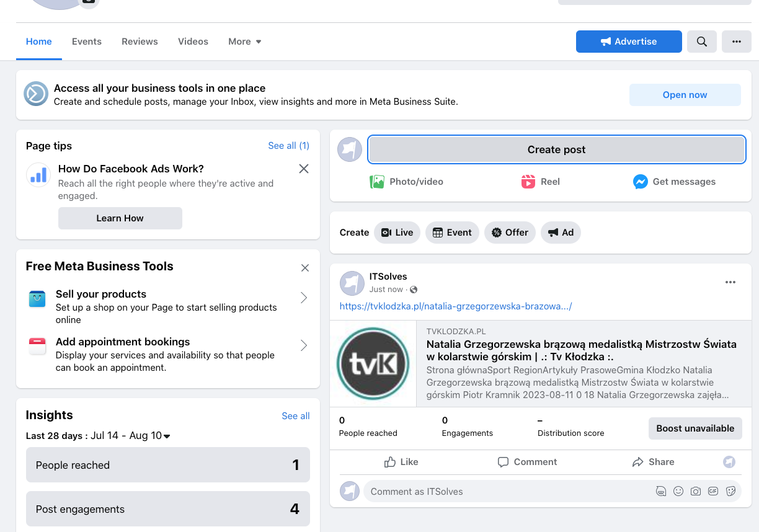This screenshot has height=532, width=759.
Task: Open the Natalia Grzegorzewska article headline
Action: pos(582,350)
